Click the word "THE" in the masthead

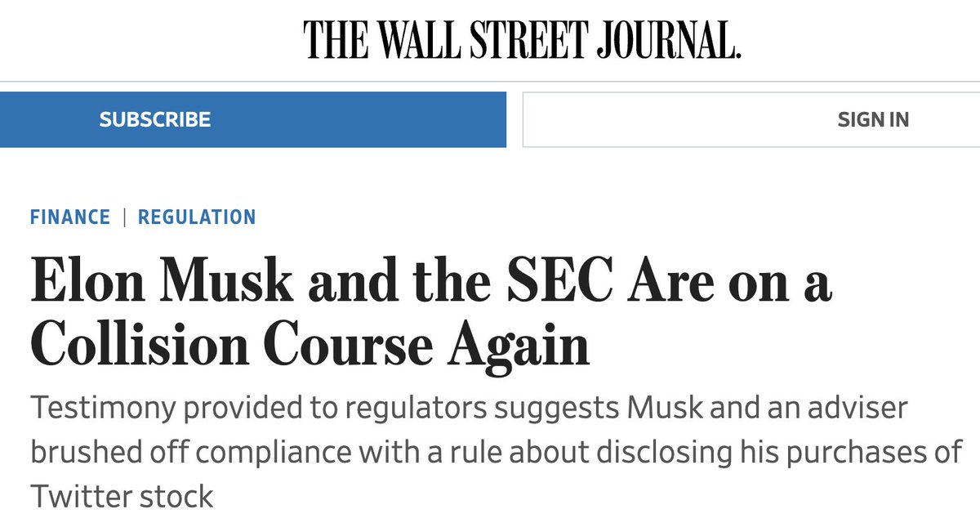[330, 39]
